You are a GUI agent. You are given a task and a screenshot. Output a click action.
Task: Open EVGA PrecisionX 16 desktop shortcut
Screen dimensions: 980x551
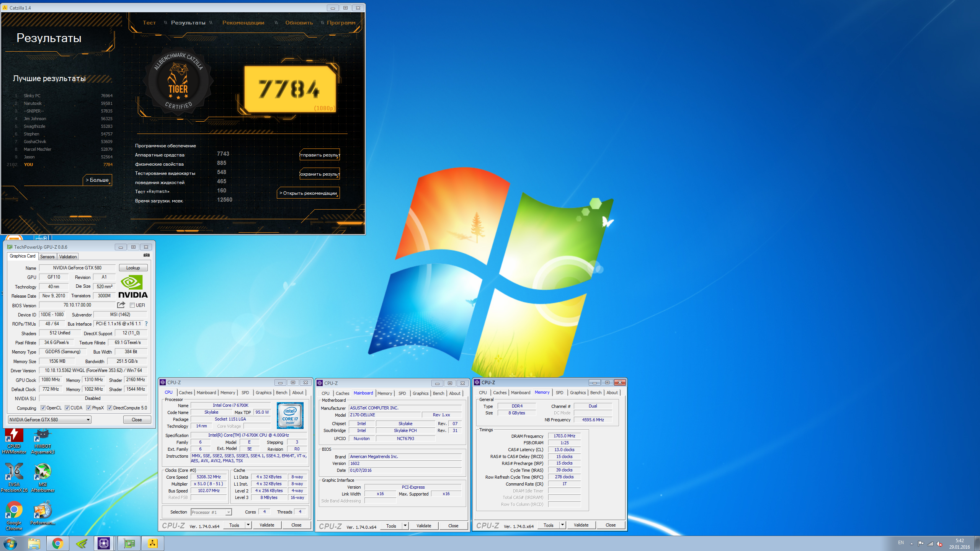click(x=14, y=478)
